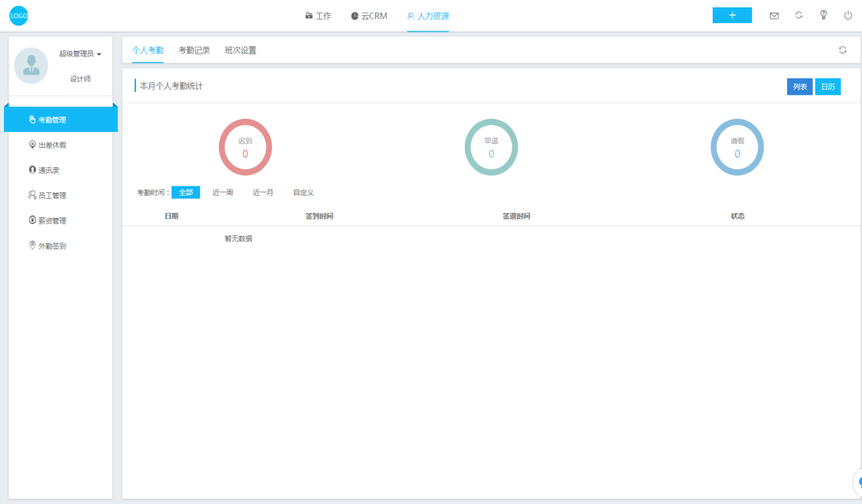Open the 人力资源 top menu
The height and width of the screenshot is (504, 862).
point(428,16)
